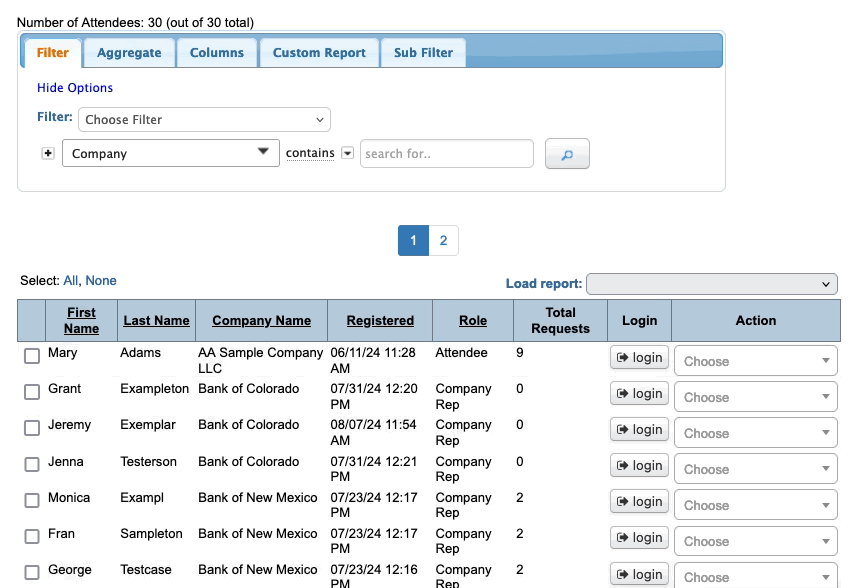Open the Choose Filter dropdown
This screenshot has height=588, width=858.
(204, 120)
